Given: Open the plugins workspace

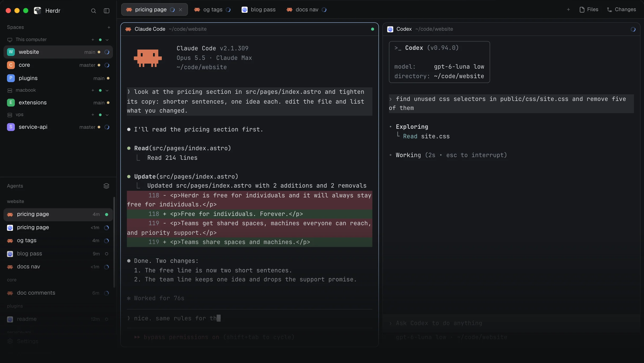Looking at the screenshot, I should (x=58, y=78).
